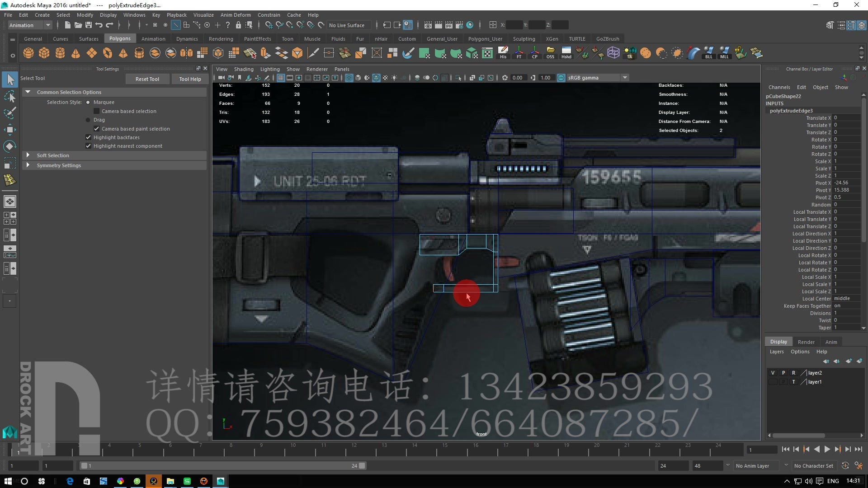Open the Animation menu set dropdown
Viewport: 868px width, 488px height.
[29, 25]
